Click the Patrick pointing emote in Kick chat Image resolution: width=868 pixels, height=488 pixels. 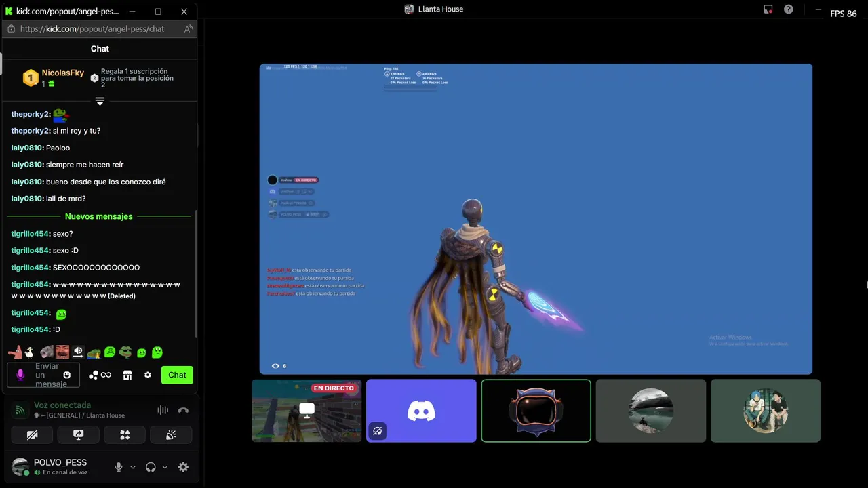15,352
